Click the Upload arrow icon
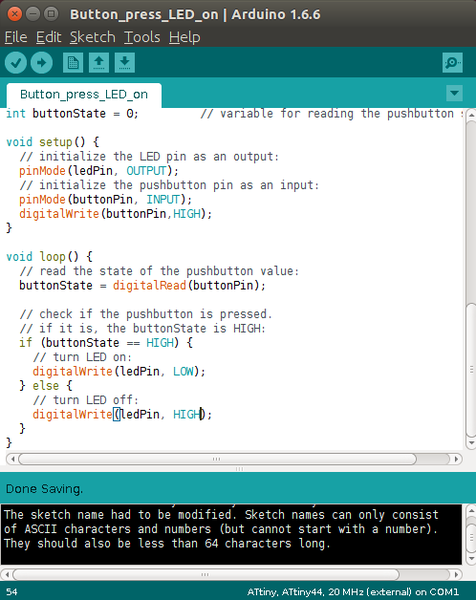This screenshot has width=476, height=600. pos(42,62)
